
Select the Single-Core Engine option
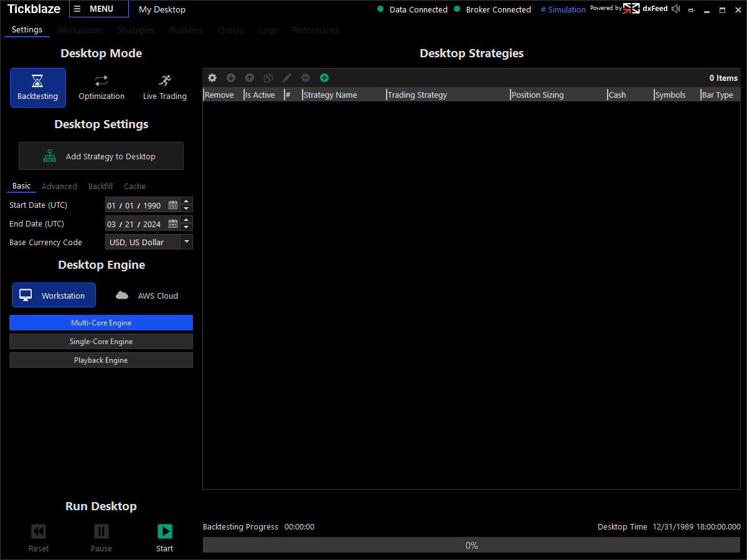[101, 342]
